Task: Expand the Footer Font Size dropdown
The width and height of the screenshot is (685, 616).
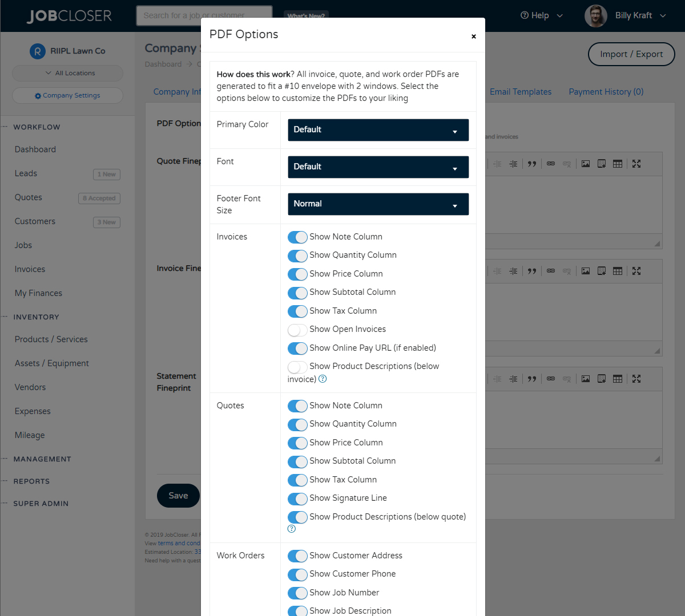Action: click(378, 204)
